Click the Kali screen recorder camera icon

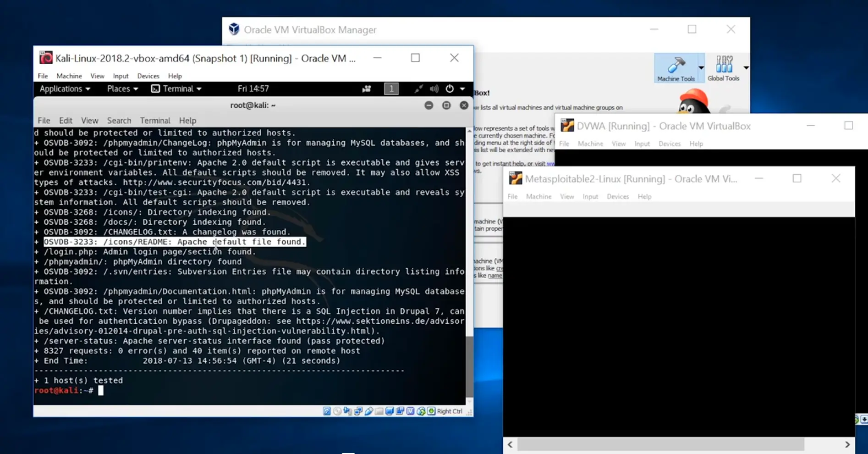pyautogui.click(x=367, y=89)
